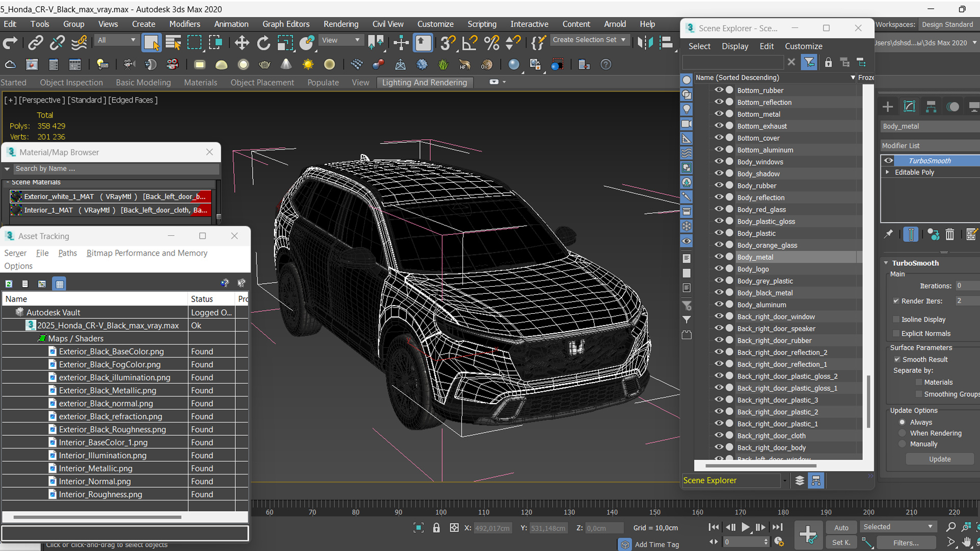Open the reference coordinate View dropdown
This screenshot has height=551, width=980.
(340, 40)
